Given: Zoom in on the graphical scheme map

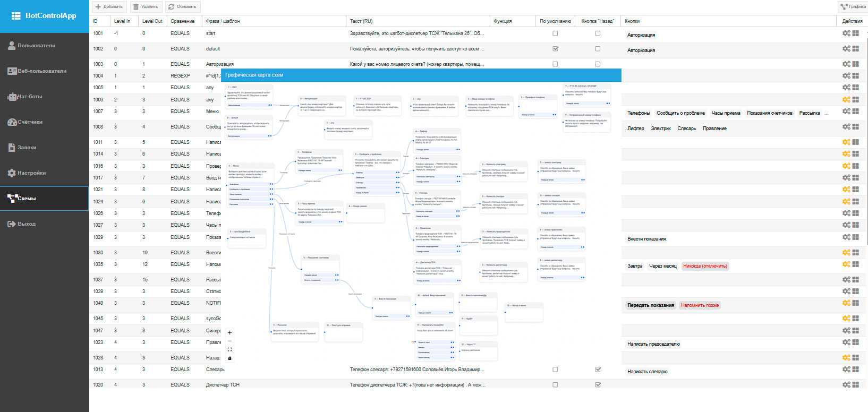Looking at the screenshot, I should point(229,333).
